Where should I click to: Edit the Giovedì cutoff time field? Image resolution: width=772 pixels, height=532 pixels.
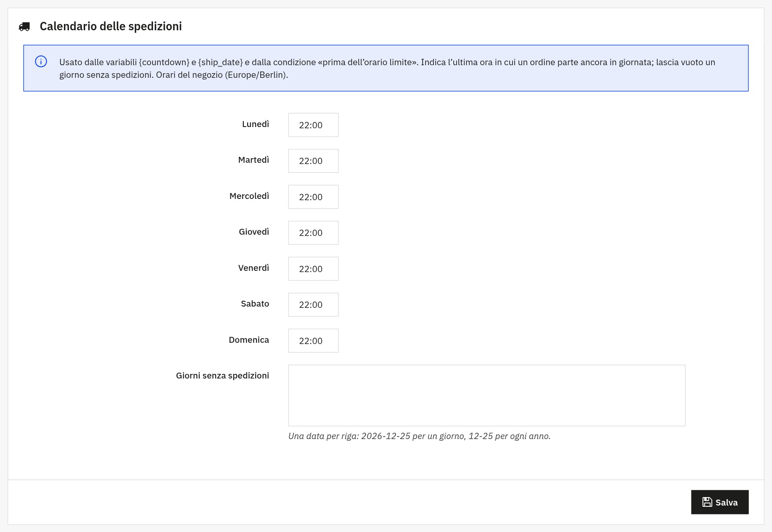[313, 233]
